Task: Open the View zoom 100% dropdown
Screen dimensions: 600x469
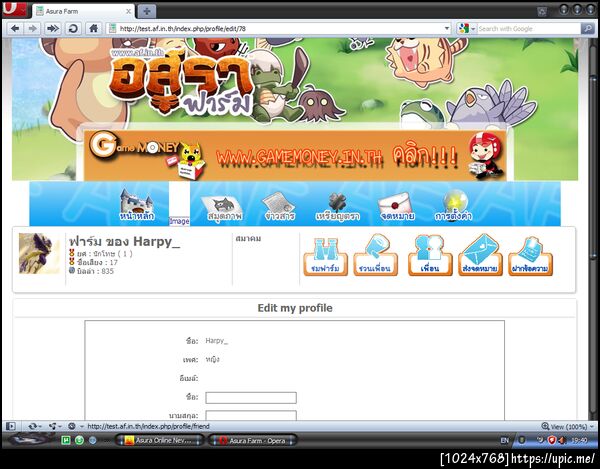Action: click(568, 426)
